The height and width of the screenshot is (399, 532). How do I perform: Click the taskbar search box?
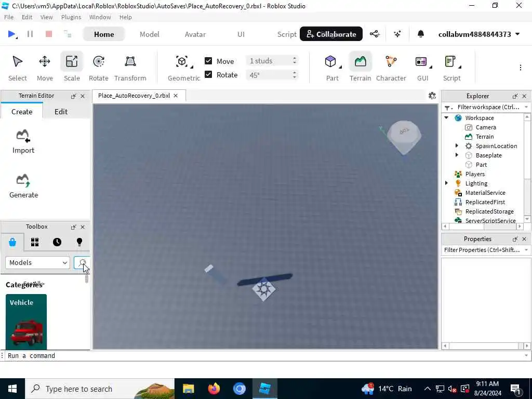click(100, 389)
